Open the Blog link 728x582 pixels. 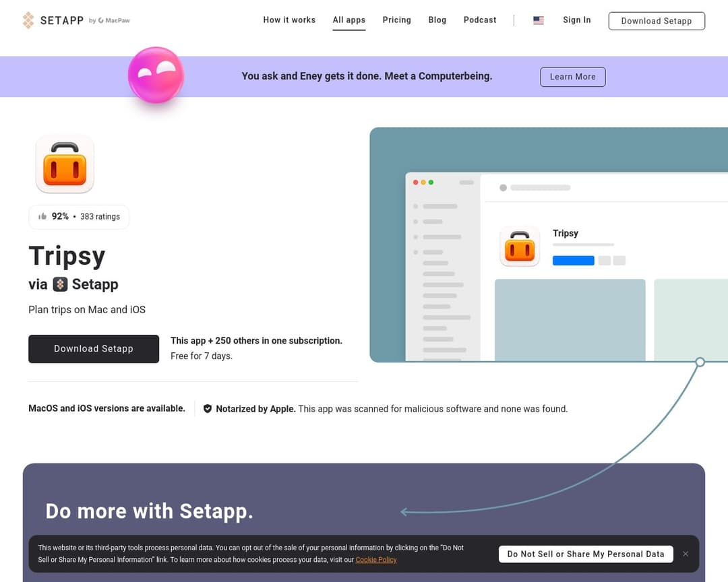pyautogui.click(x=437, y=20)
